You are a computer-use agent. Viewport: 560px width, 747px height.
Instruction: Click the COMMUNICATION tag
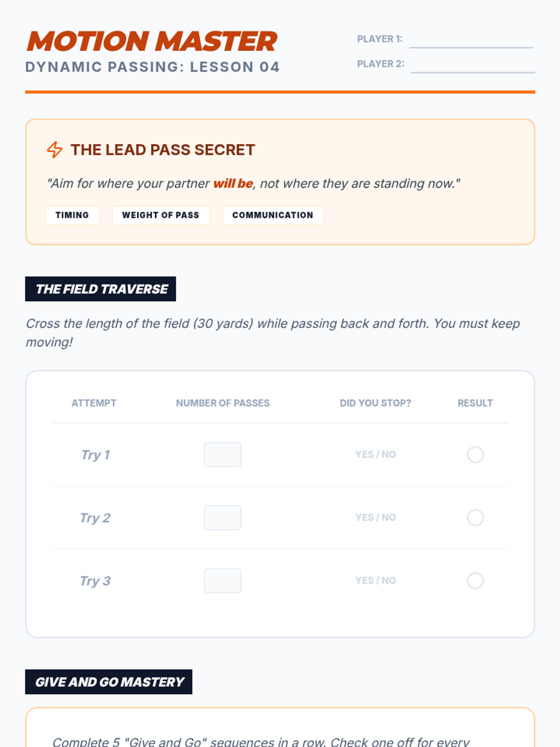point(273,215)
